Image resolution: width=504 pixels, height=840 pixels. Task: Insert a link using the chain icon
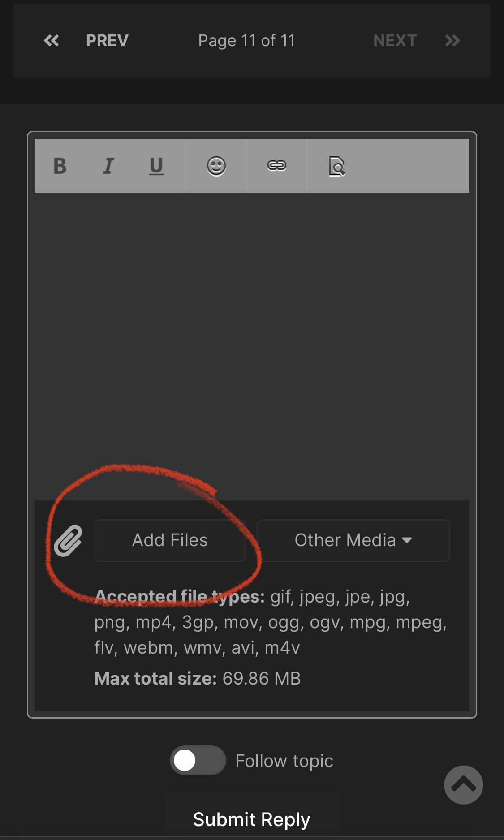(x=277, y=166)
